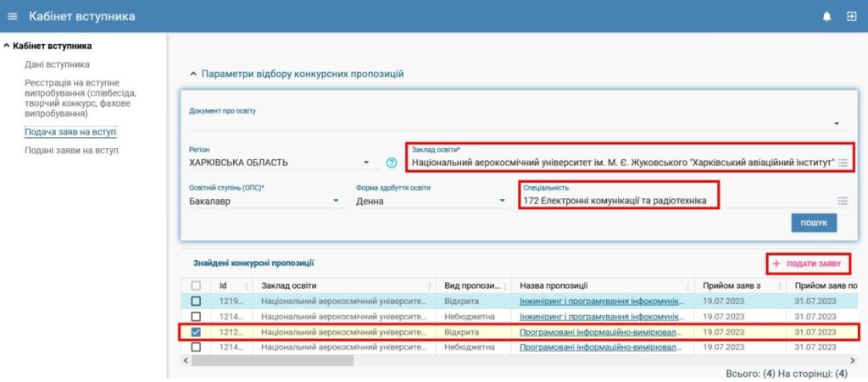Open the Документ про освіту dropdown
Viewport: 868px width, 382px height.
point(836,124)
